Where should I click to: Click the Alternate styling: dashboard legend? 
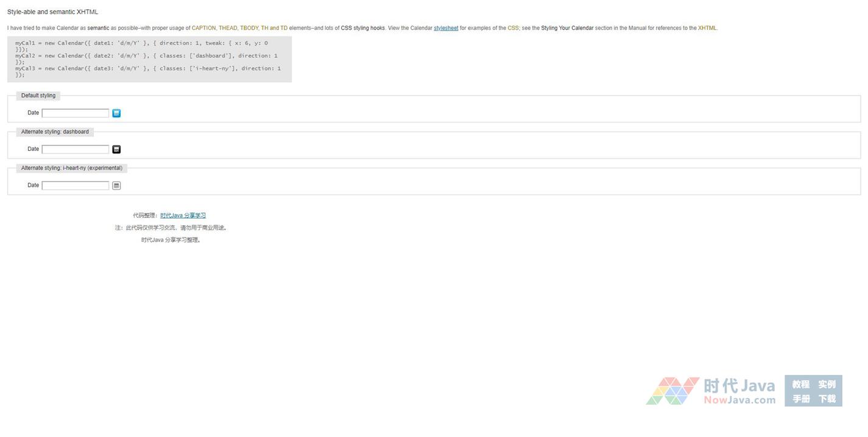tap(55, 131)
